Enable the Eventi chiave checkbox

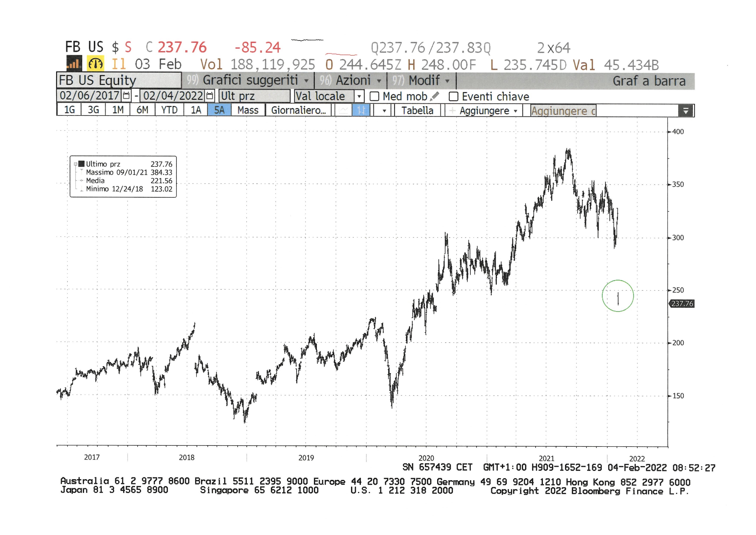(x=453, y=96)
